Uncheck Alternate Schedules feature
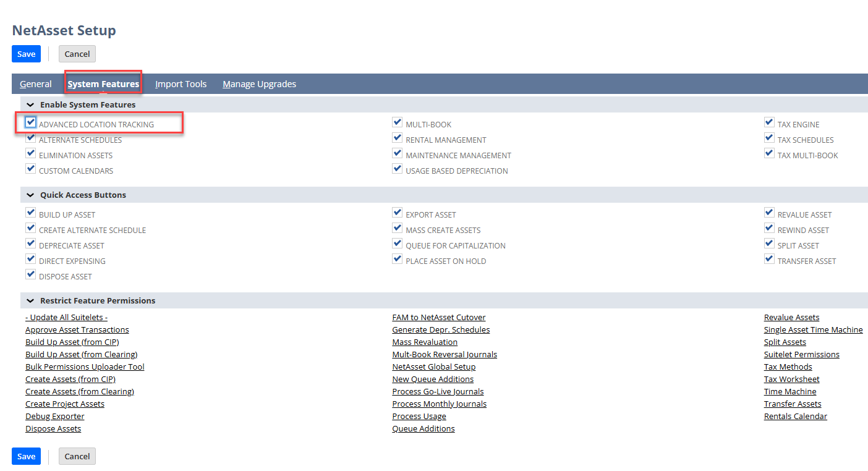 (x=30, y=137)
